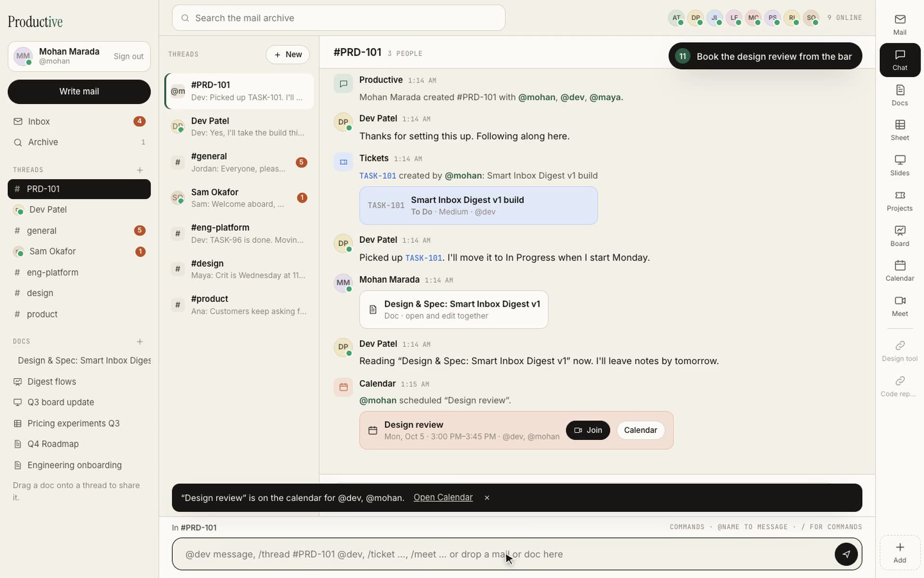Click Calendar button on Design review card
The width and height of the screenshot is (924, 578).
640,430
